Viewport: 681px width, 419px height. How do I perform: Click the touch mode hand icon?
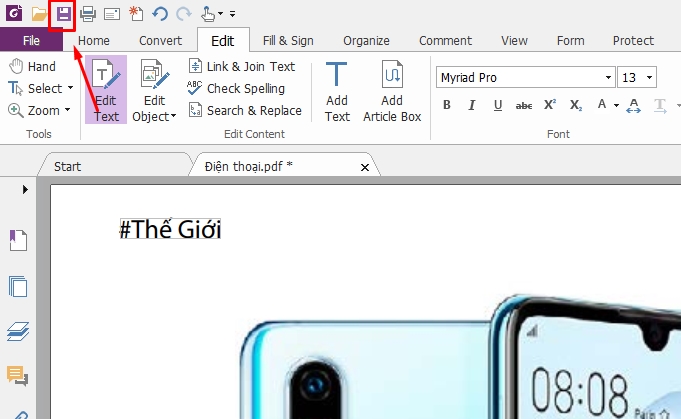tap(208, 14)
